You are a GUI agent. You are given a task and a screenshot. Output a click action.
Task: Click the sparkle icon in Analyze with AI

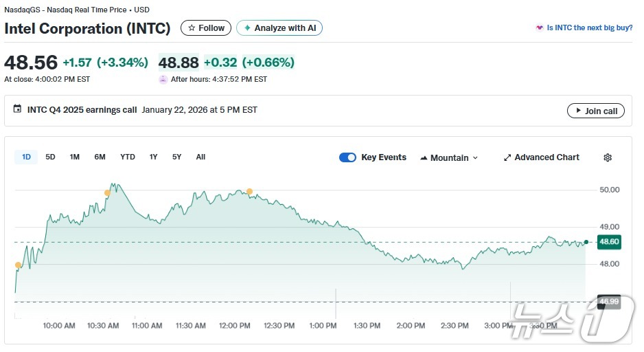(247, 28)
